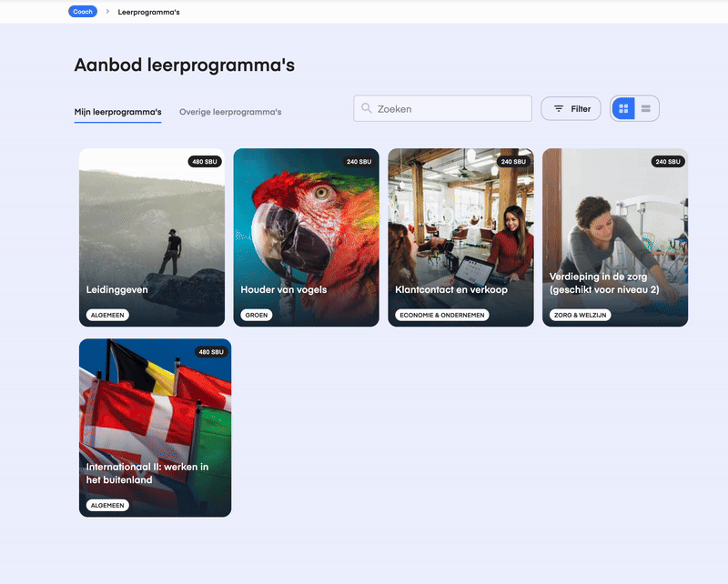Click the GROEN category tag
728x584 pixels.
[257, 315]
